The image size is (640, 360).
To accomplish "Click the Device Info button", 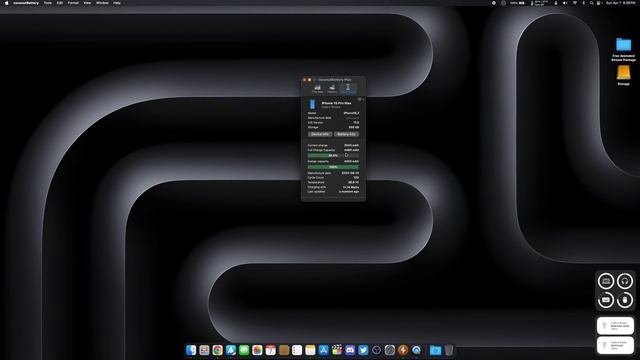I will point(320,134).
